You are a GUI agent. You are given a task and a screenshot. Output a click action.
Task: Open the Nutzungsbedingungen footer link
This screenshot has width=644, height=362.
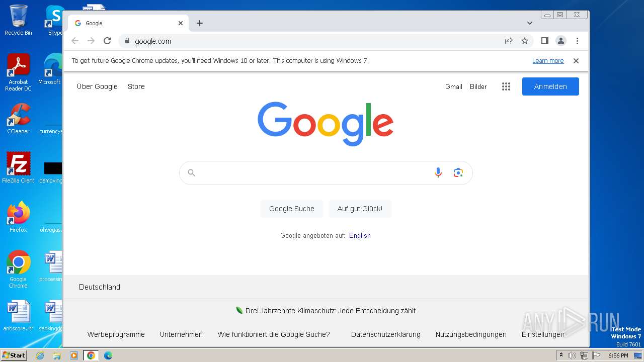click(471, 334)
